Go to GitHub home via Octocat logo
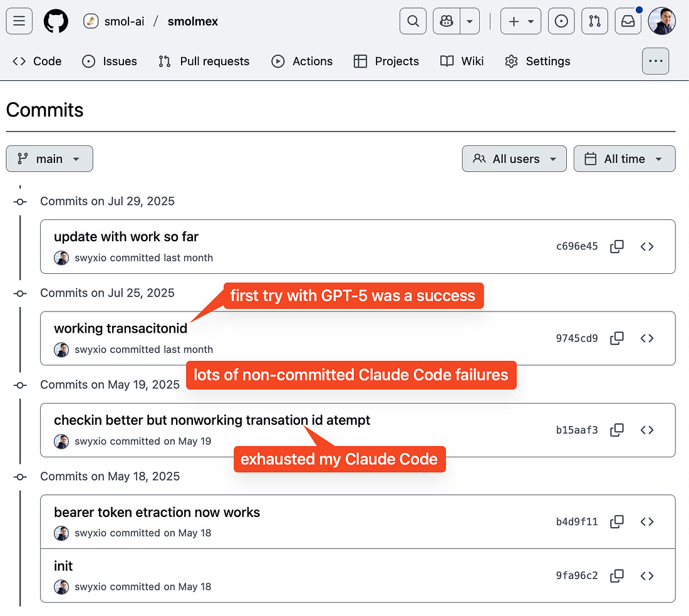Image resolution: width=689 pixels, height=616 pixels. click(56, 21)
